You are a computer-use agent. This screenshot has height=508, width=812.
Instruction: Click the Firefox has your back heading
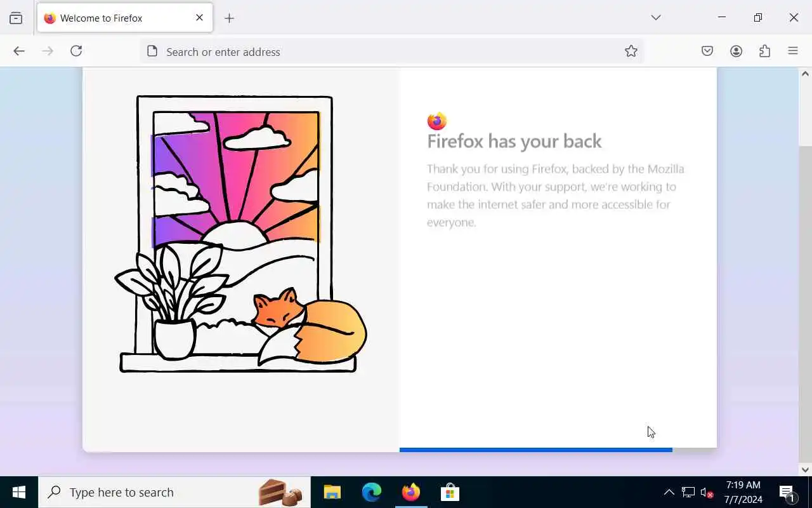coord(514,141)
